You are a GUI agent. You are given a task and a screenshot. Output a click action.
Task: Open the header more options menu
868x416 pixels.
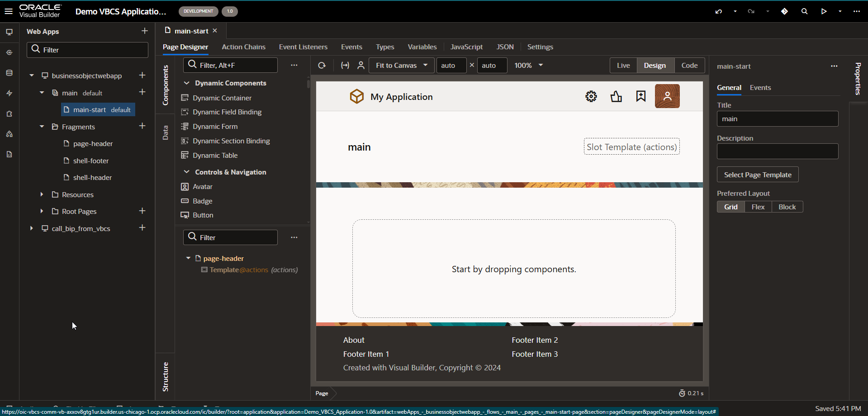[x=857, y=11]
